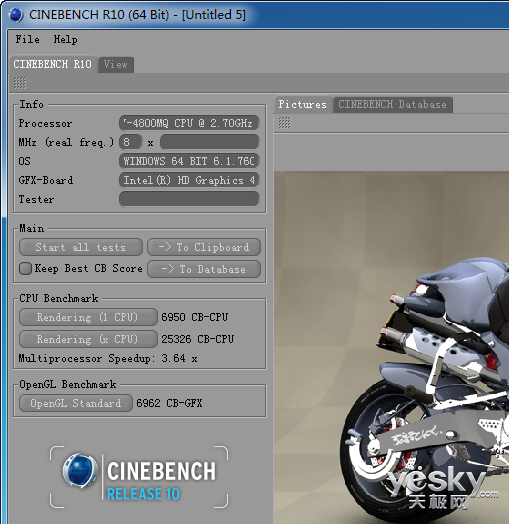Run the Rendering (x CPU) test
The width and height of the screenshot is (509, 524).
coord(88,339)
